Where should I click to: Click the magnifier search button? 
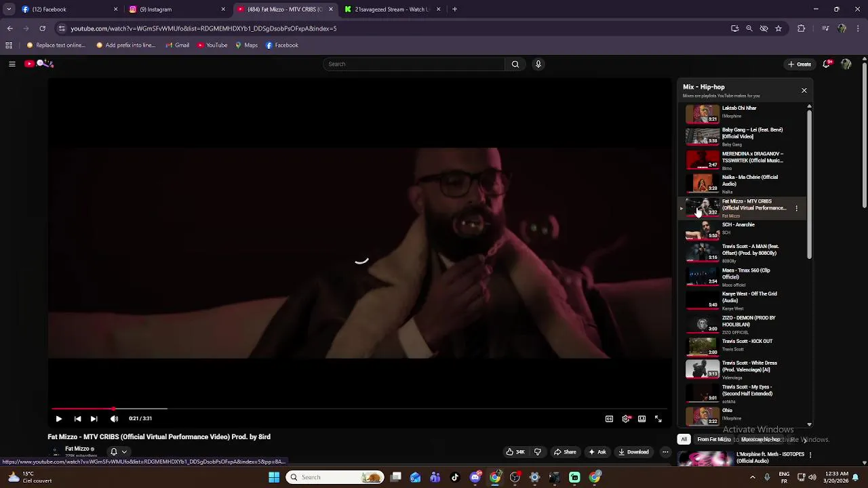(515, 64)
